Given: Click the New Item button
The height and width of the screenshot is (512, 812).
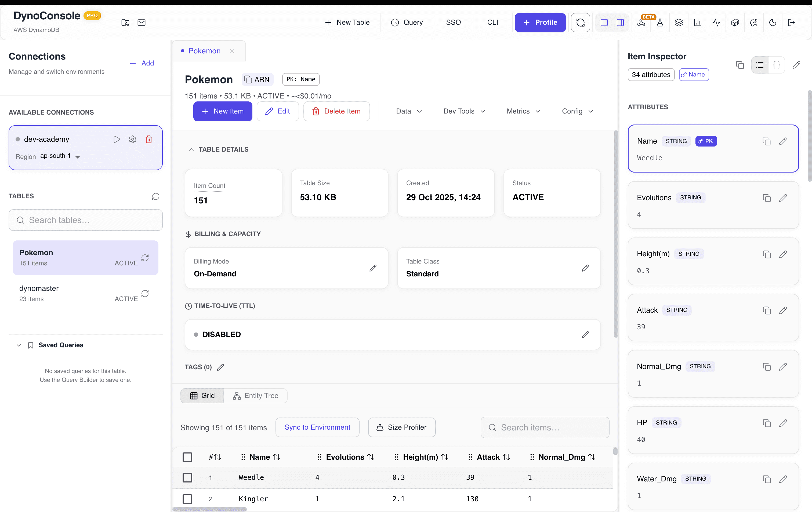Looking at the screenshot, I should [223, 111].
